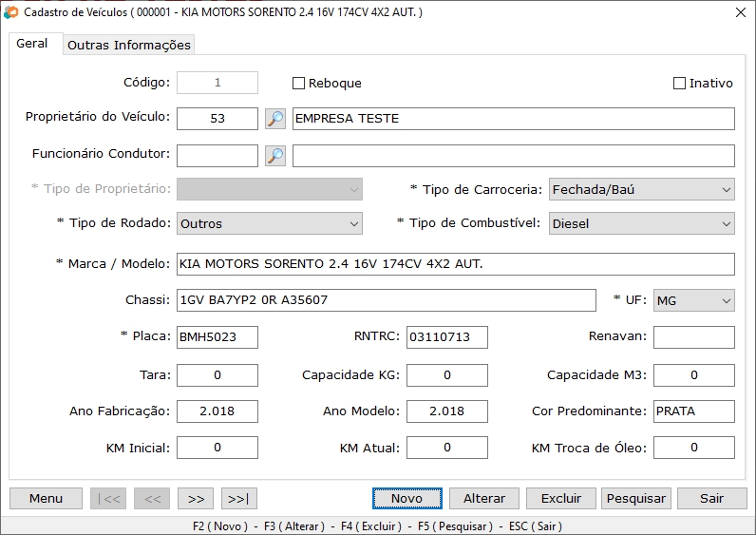Click the Excluir button
Viewport: 756px width, 535px height.
coord(560,499)
